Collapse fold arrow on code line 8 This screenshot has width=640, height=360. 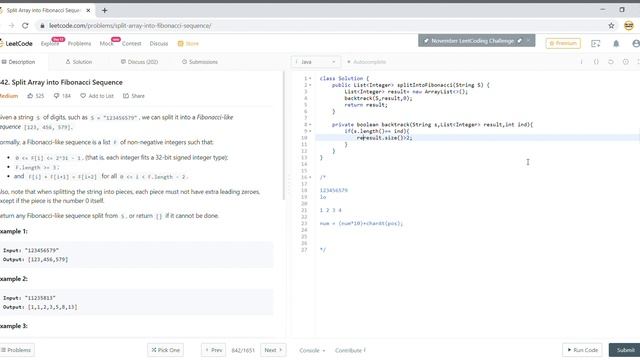coord(310,124)
